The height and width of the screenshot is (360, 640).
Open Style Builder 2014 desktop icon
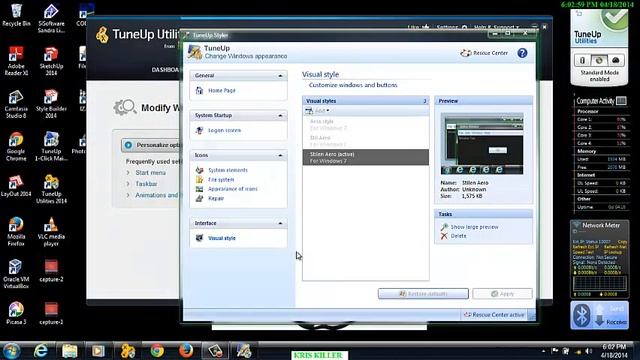[x=51, y=104]
